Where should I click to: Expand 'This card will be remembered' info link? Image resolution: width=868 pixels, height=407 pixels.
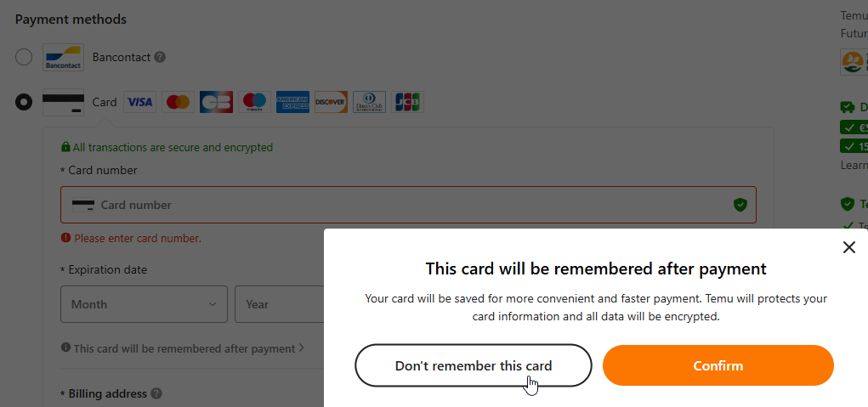pos(184,348)
